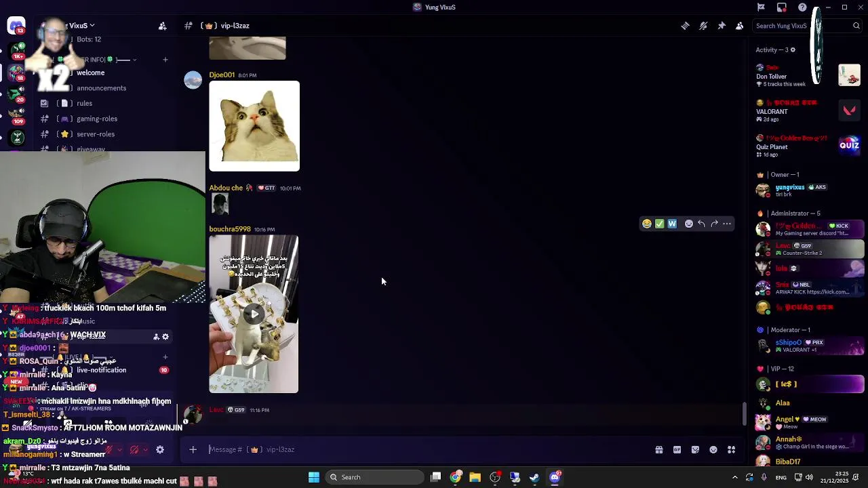Viewport: 868px width, 488px height.
Task: Open the Quiz Planet activity entry
Action: 808,146
